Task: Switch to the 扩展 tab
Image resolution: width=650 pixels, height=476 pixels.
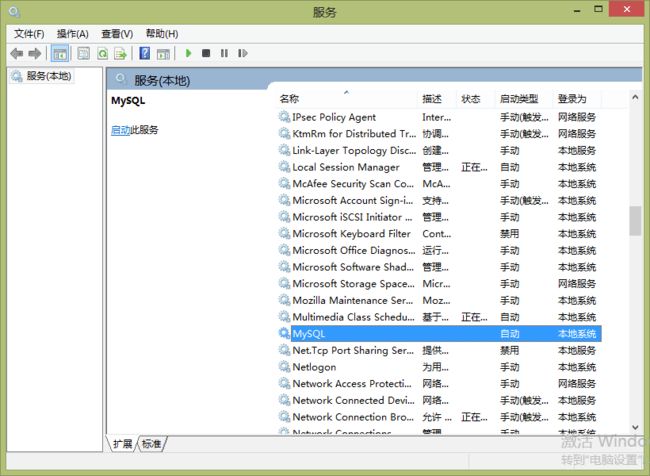Action: pyautogui.click(x=123, y=444)
